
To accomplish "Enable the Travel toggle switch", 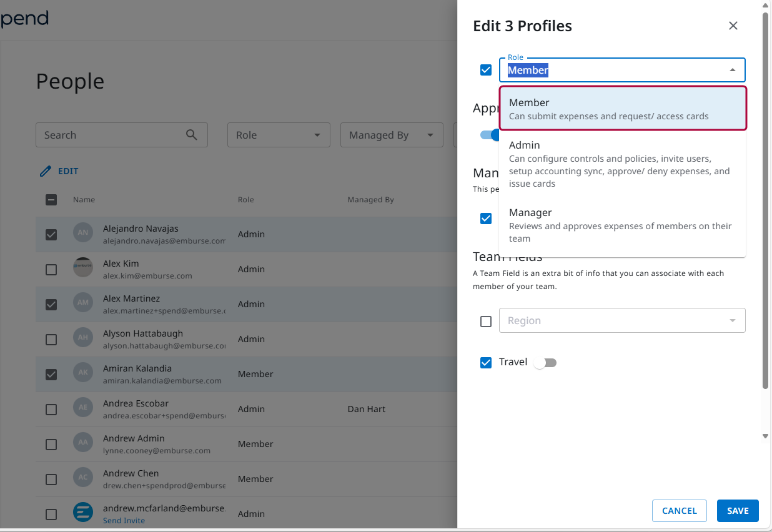I will click(544, 362).
